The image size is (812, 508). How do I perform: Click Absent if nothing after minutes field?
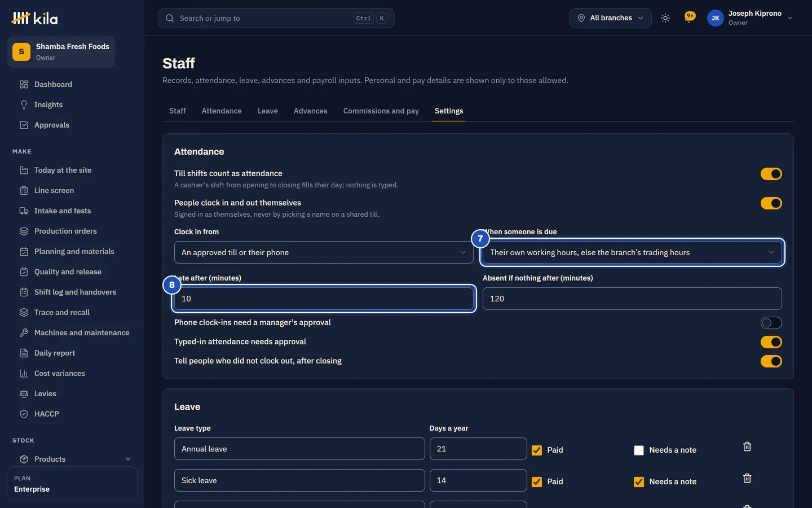pyautogui.click(x=632, y=299)
